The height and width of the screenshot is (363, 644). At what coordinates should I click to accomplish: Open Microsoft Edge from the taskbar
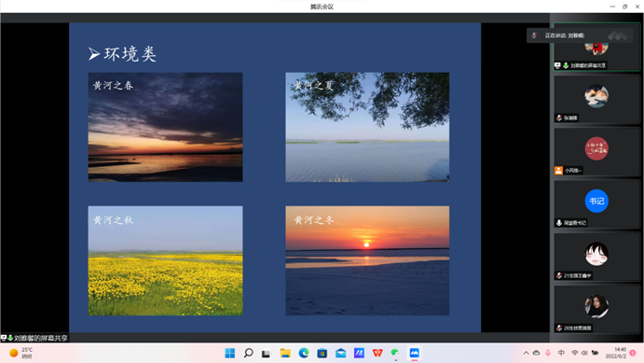coord(304,353)
